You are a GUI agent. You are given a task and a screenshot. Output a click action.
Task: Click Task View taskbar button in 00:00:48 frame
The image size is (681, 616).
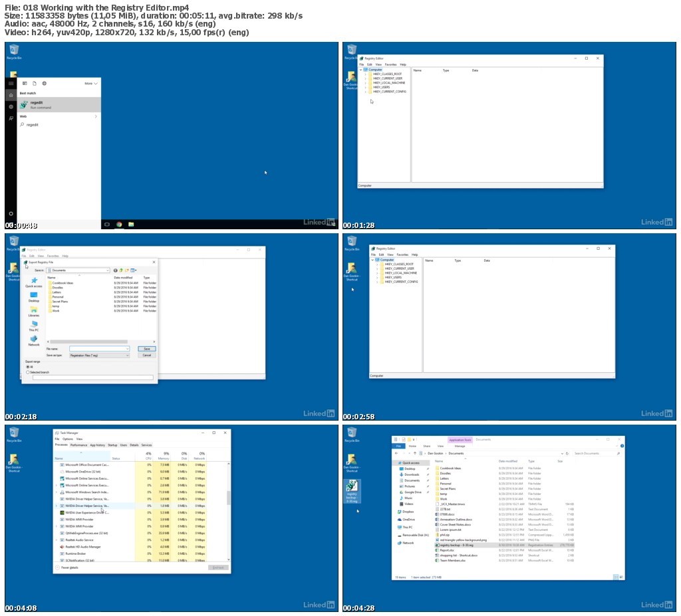coord(107,225)
